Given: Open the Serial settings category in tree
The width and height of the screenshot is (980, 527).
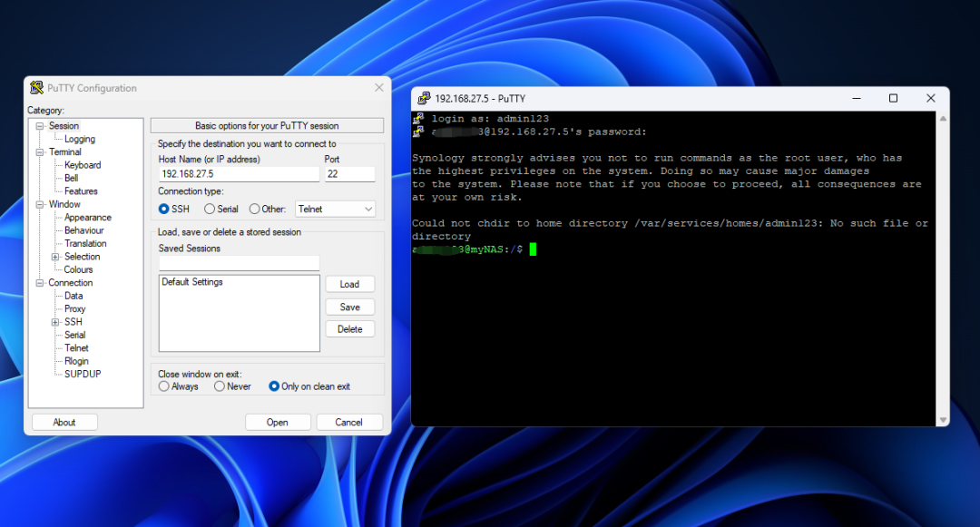Looking at the screenshot, I should pyautogui.click(x=74, y=336).
